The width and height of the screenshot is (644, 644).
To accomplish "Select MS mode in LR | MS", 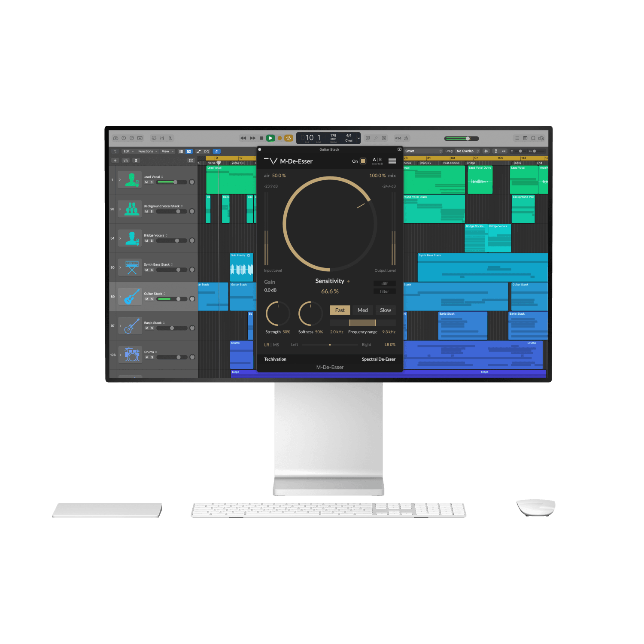I will [x=276, y=345].
